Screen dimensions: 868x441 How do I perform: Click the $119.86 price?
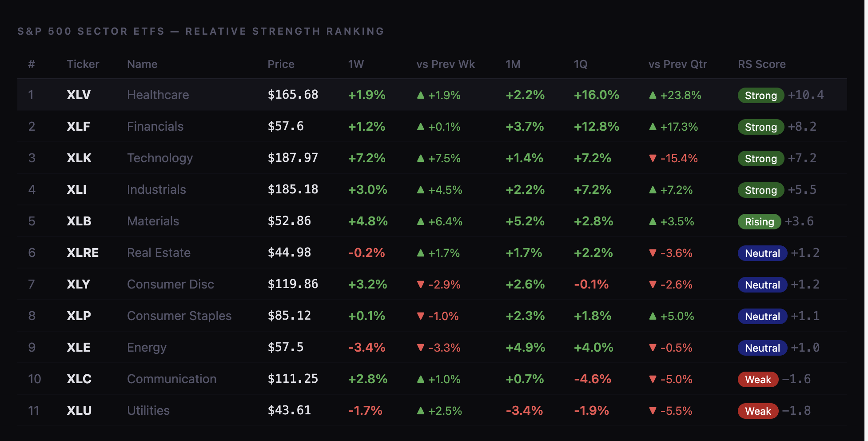click(293, 284)
